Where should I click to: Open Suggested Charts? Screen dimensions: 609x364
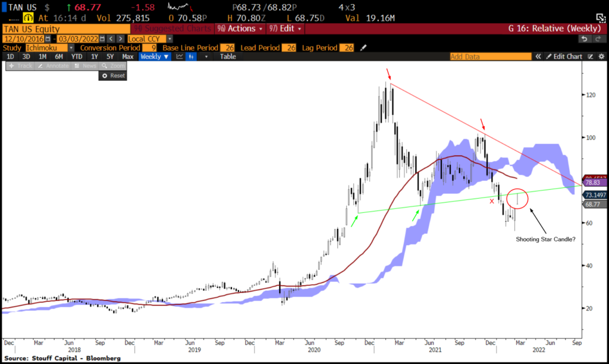[173, 29]
